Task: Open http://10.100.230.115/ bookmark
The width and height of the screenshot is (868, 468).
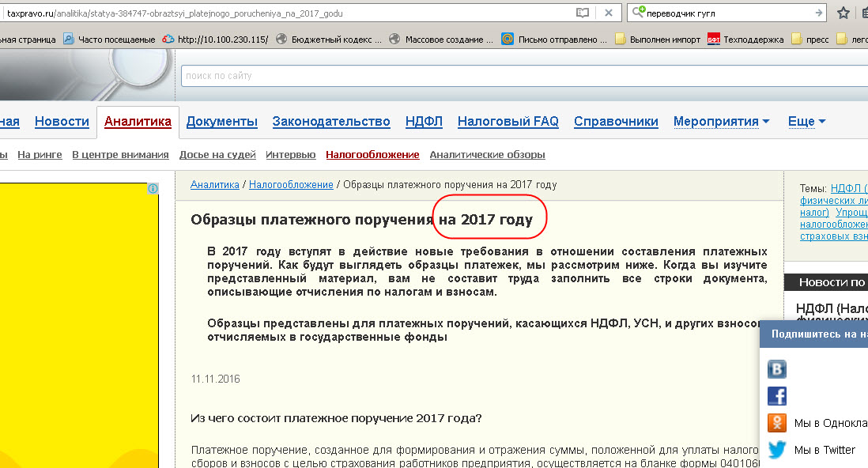Action: [x=215, y=40]
